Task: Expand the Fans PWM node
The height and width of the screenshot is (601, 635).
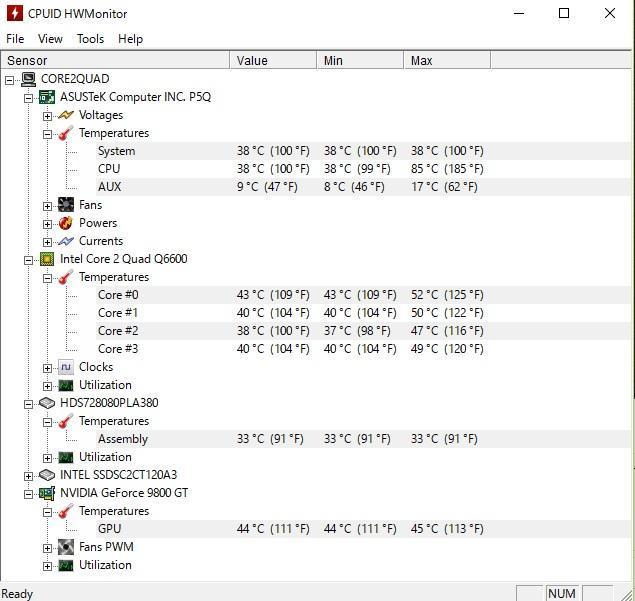Action: click(x=47, y=548)
